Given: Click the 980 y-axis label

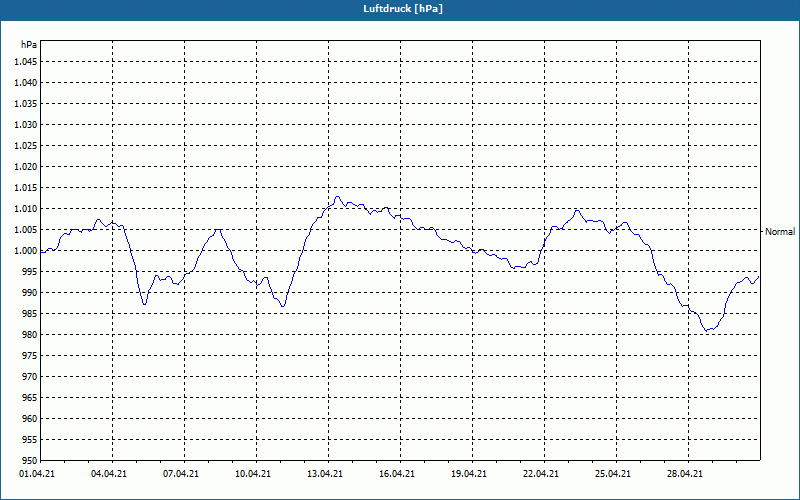Looking at the screenshot, I should tap(30, 335).
